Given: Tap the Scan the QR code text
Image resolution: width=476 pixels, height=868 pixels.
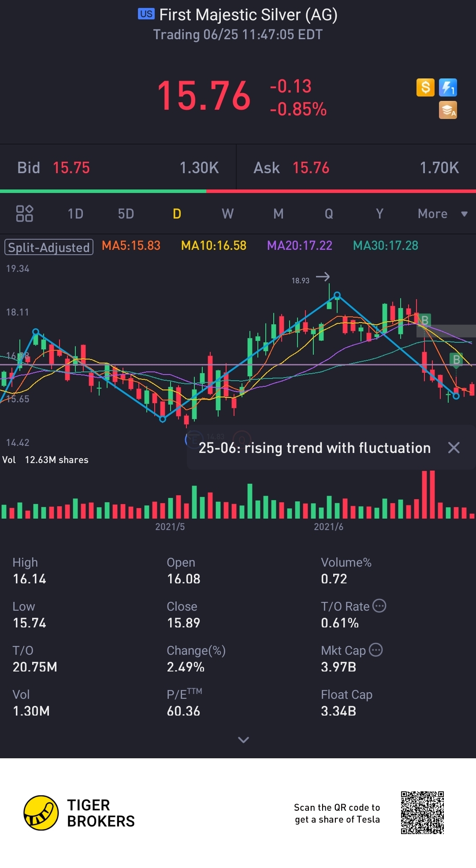Looking at the screenshot, I should (337, 813).
